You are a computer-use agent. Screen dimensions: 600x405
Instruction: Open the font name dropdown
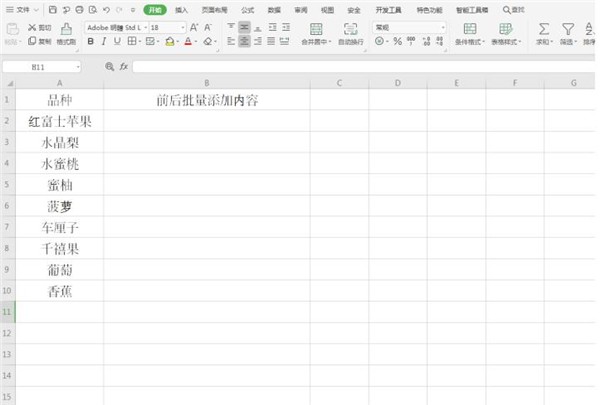pos(146,28)
